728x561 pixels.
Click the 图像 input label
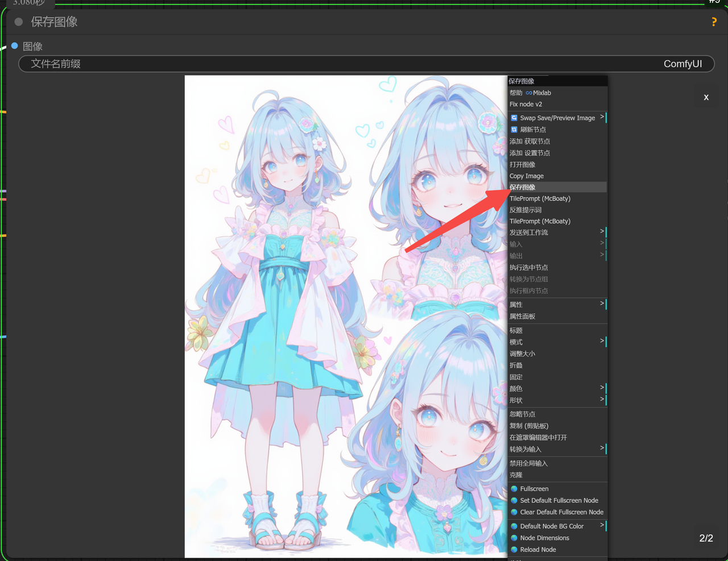coord(32,46)
